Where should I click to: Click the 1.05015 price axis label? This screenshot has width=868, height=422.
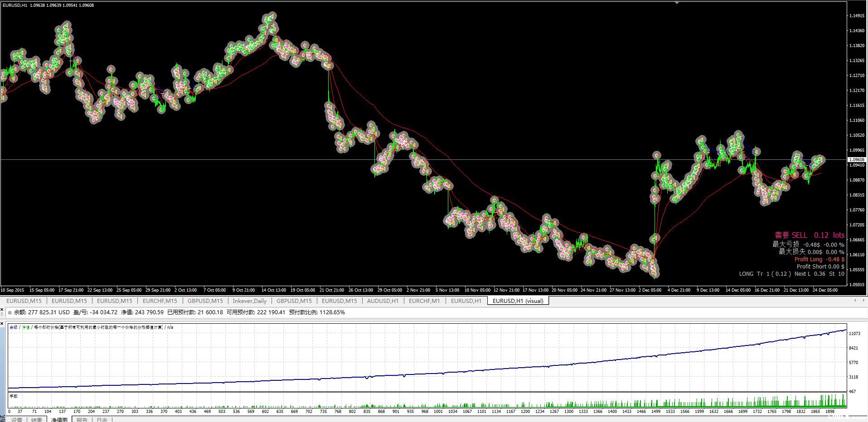(858, 285)
